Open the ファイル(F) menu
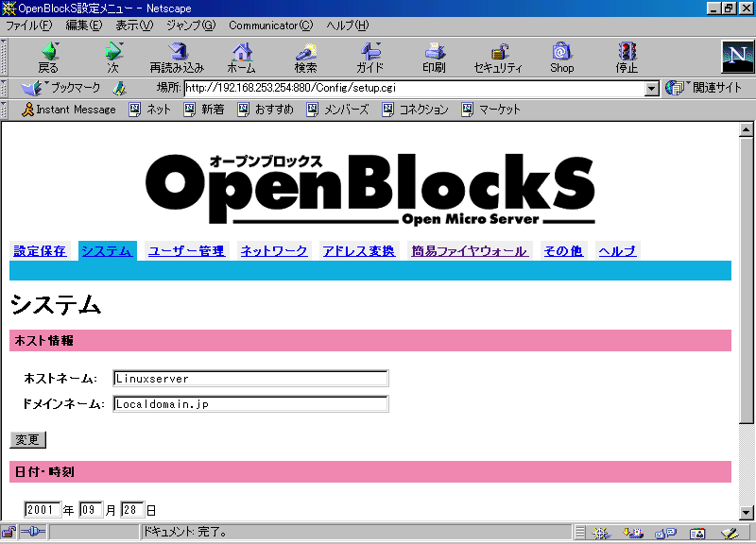Screen dimensions: 756x544 (29, 25)
